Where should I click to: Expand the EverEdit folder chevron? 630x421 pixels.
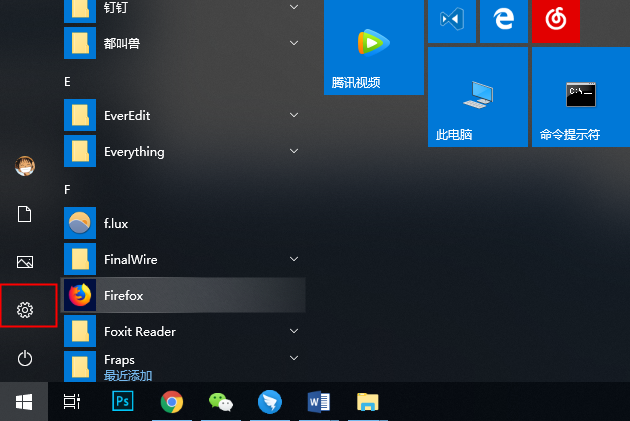pyautogui.click(x=294, y=115)
